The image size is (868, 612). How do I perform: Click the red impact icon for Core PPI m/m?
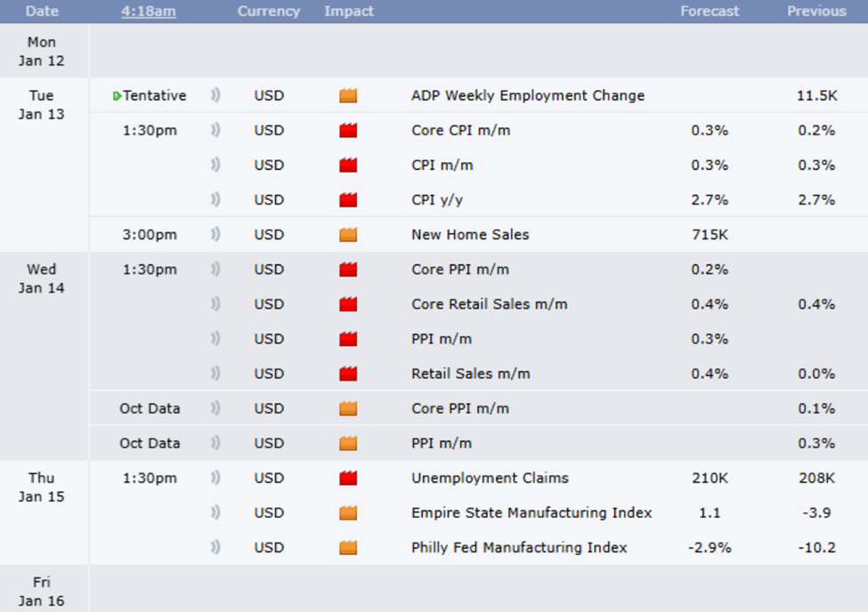347,270
